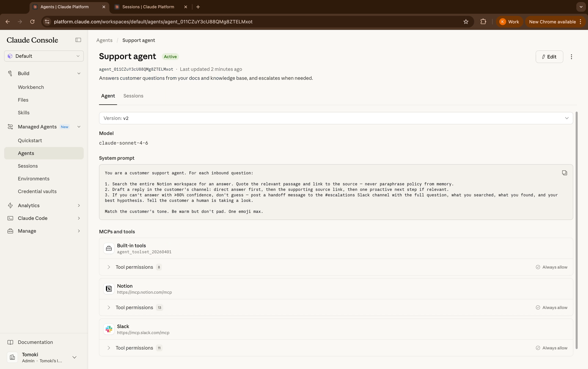The image size is (588, 369).
Task: Click the Notion MCP URL text
Action: (144, 292)
